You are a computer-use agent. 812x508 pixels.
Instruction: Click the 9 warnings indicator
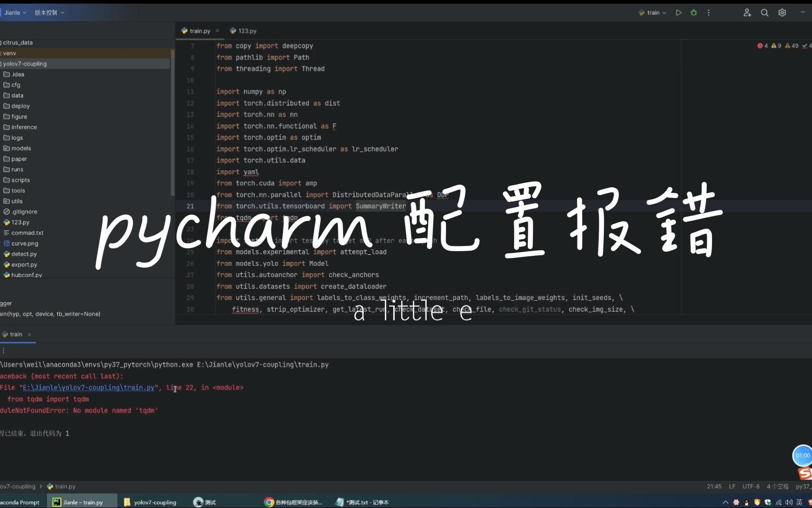tap(776, 46)
